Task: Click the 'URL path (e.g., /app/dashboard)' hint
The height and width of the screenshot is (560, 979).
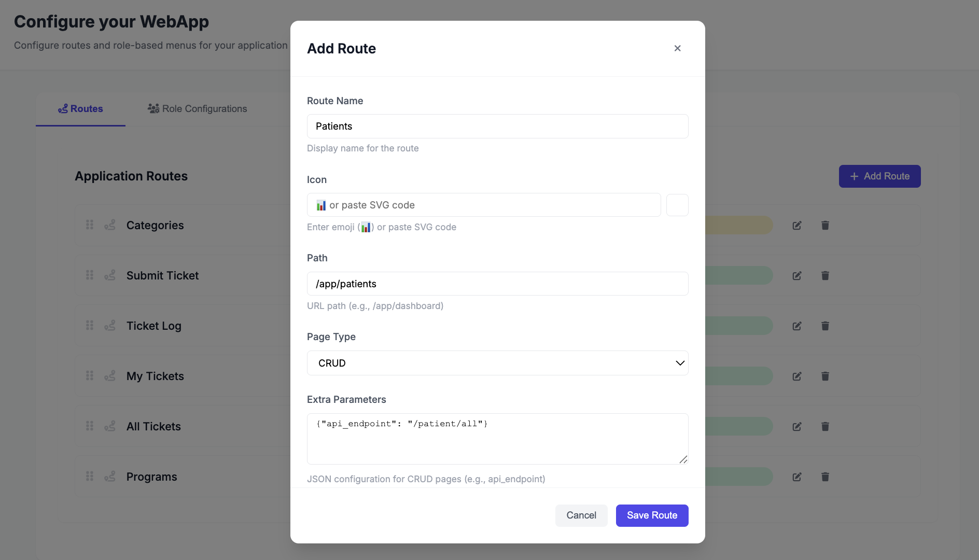Action: coord(375,306)
